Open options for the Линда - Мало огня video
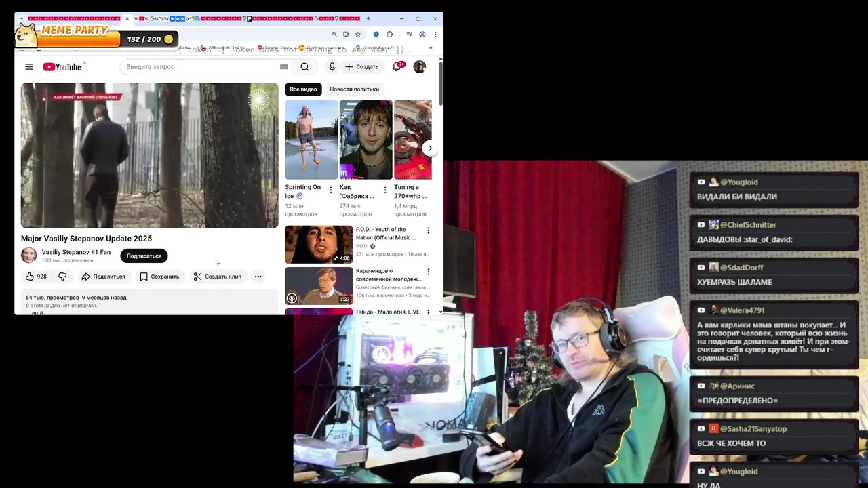Viewport: 868px width, 488px height. click(428, 312)
